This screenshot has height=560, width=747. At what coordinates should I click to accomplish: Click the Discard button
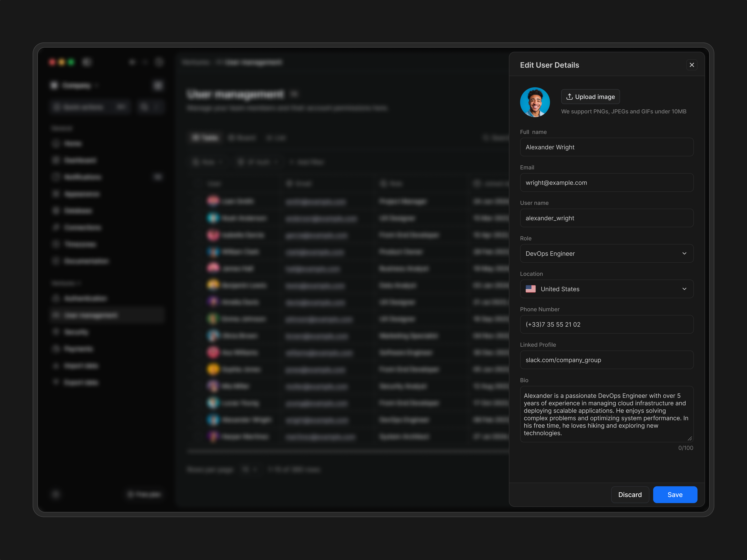[630, 495]
